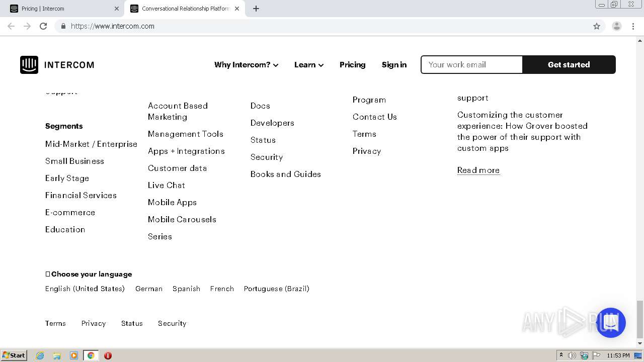The width and height of the screenshot is (644, 362).
Task: Open the Management Tools link
Action: click(186, 134)
